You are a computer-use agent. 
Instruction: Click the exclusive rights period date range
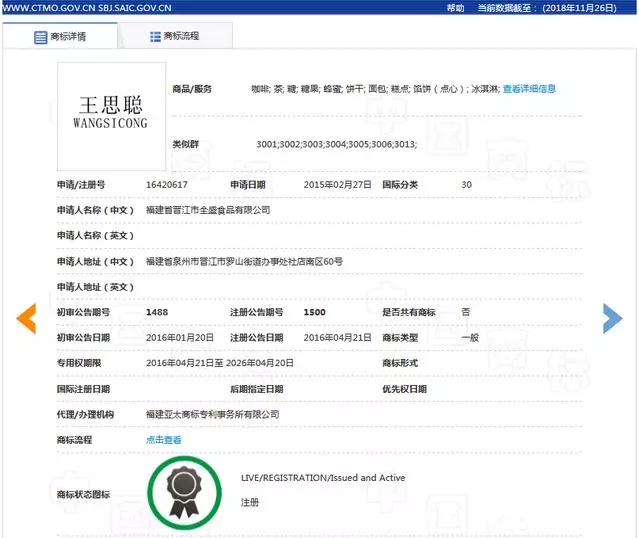click(220, 363)
